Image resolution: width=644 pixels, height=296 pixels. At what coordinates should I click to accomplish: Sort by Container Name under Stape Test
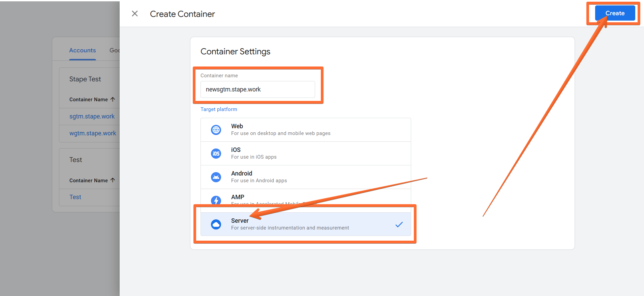pyautogui.click(x=92, y=100)
